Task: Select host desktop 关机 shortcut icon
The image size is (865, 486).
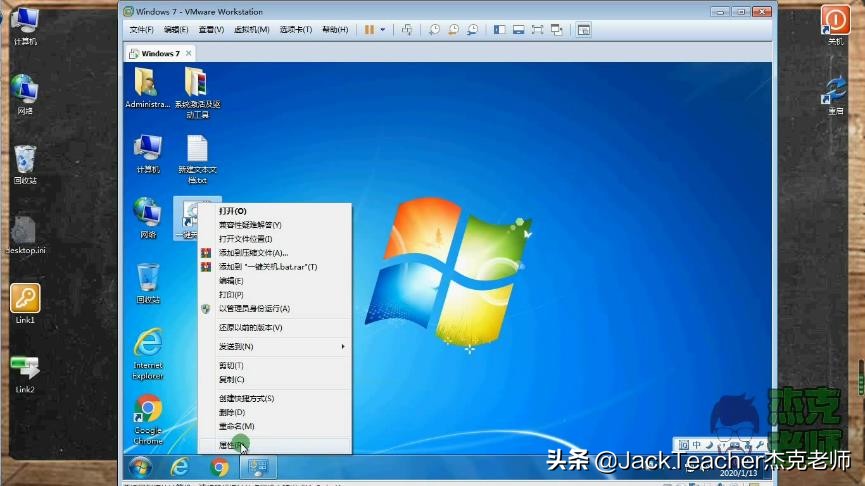Action: 835,25
